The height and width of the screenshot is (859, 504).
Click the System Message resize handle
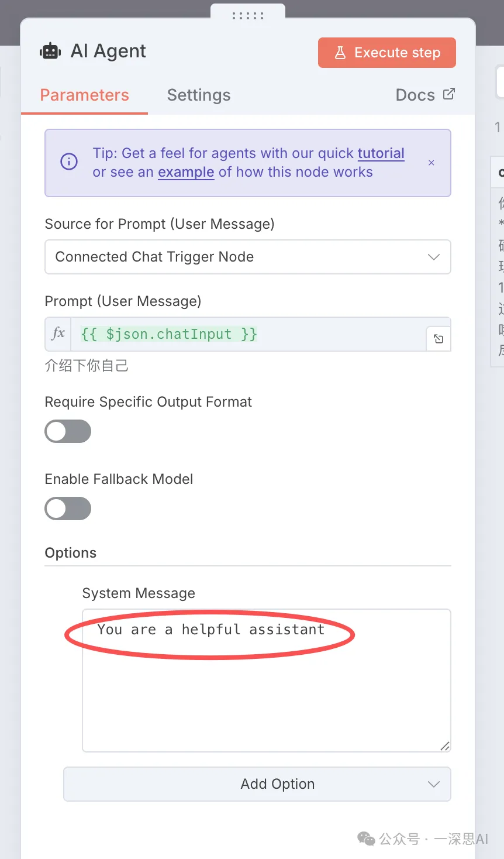tap(445, 745)
